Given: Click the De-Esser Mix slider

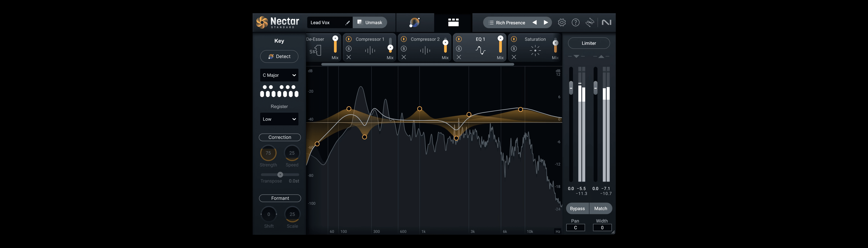Looking at the screenshot, I should tap(335, 44).
